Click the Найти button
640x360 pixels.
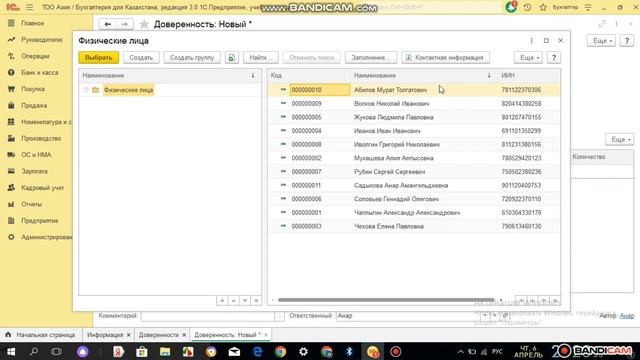point(260,58)
